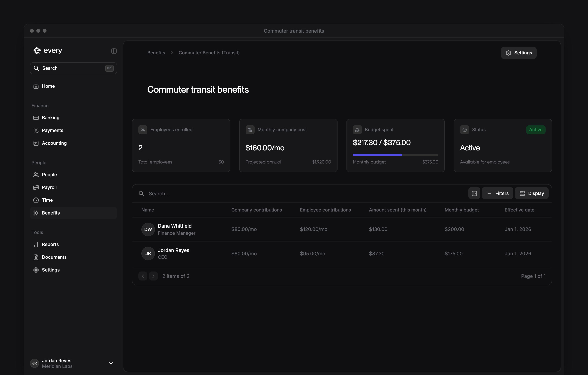The height and width of the screenshot is (375, 588).
Task: Click Amount spent (this month) column header
Action: [397, 210]
